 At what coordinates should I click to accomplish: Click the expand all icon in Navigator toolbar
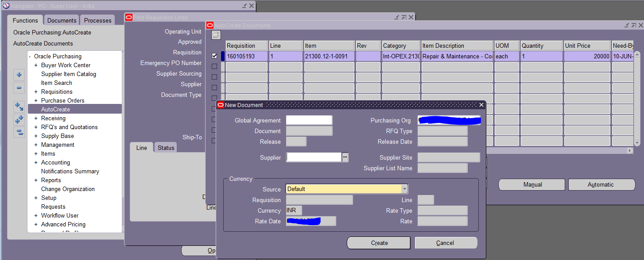(x=19, y=119)
